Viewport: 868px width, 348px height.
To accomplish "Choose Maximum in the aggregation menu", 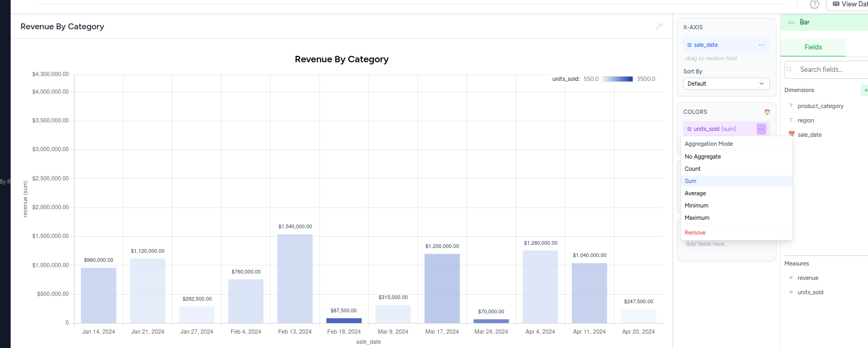I will point(697,218).
